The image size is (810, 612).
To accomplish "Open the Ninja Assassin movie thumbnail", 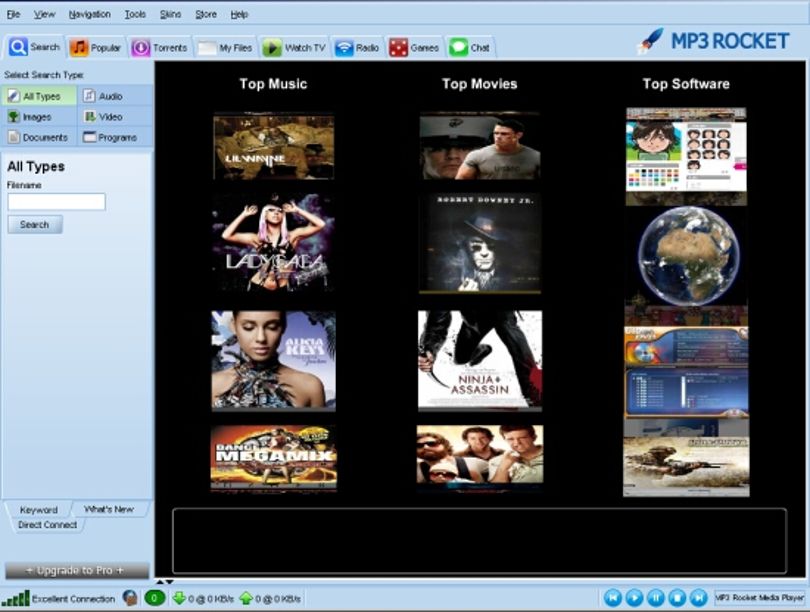I will (480, 360).
